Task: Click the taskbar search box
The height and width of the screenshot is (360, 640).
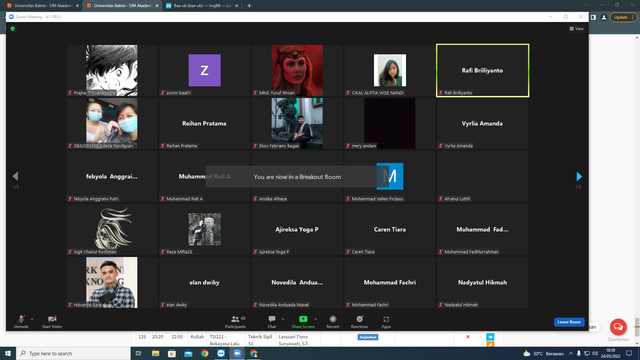Action: (x=73, y=353)
